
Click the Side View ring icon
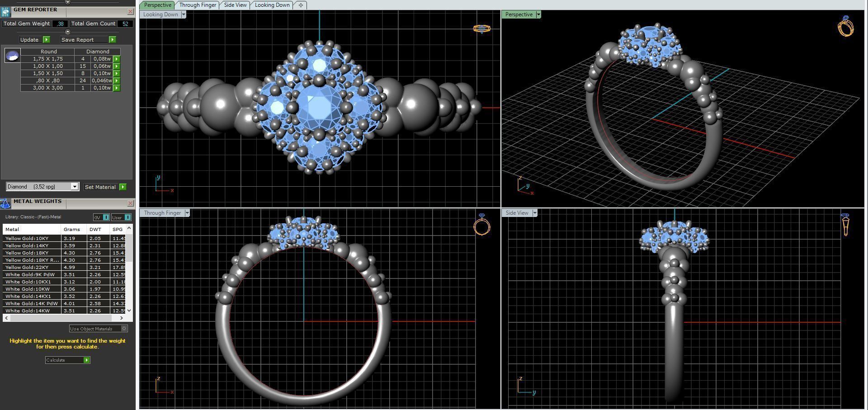pos(845,225)
